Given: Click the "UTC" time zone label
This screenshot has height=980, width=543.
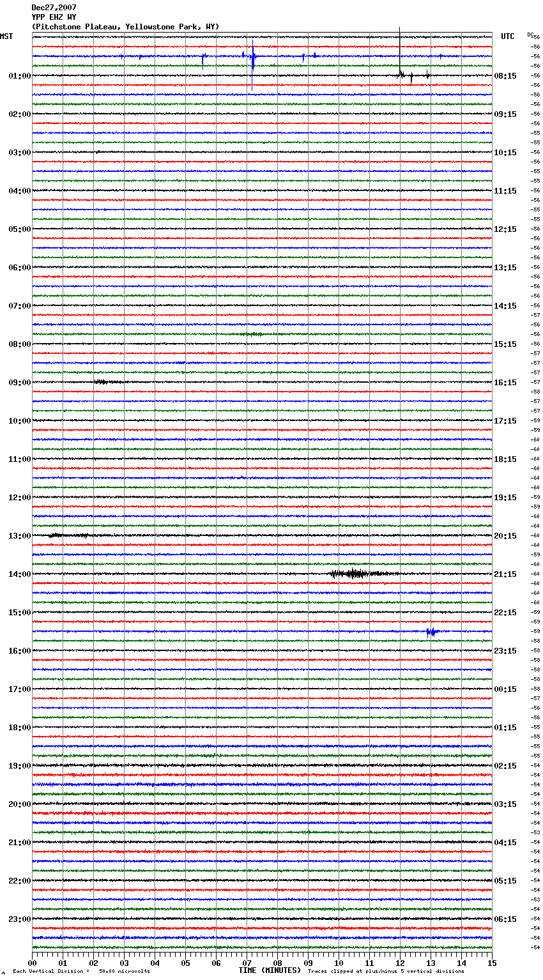Looking at the screenshot, I should point(508,36).
